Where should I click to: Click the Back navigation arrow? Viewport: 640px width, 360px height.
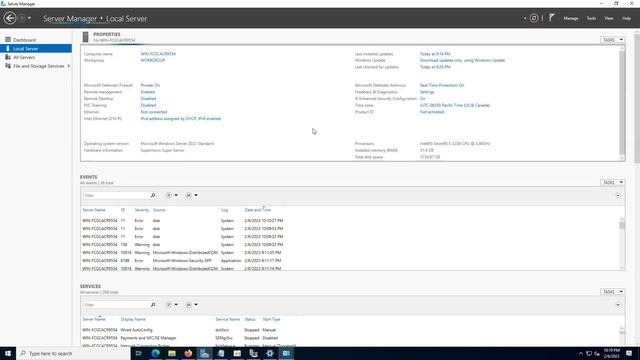[10, 18]
